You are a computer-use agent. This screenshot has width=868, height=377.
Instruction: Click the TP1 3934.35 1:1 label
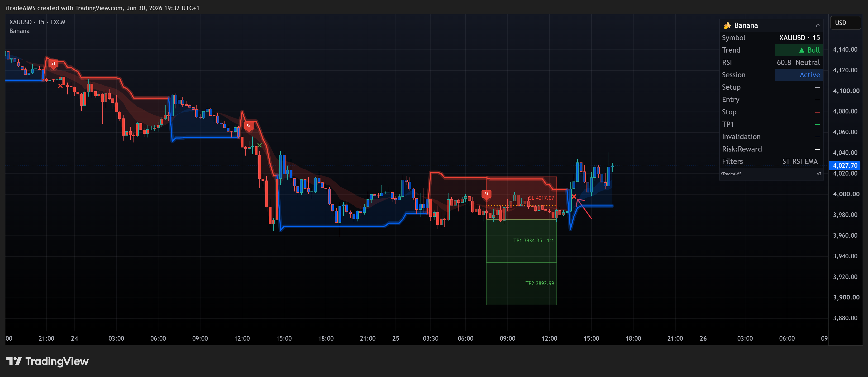[533, 241]
